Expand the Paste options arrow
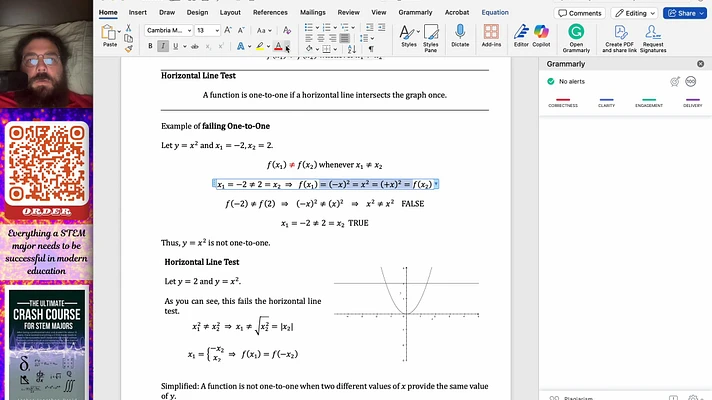The height and width of the screenshot is (400, 712). click(119, 32)
